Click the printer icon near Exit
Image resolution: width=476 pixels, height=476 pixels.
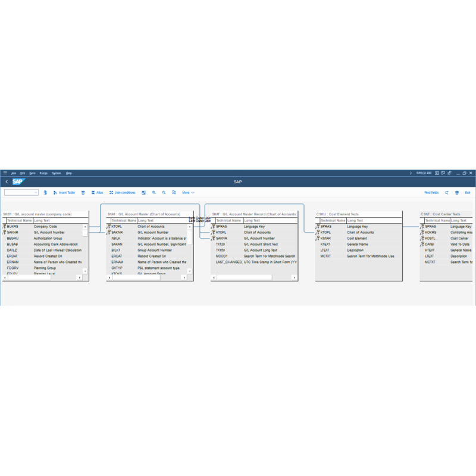(x=457, y=192)
